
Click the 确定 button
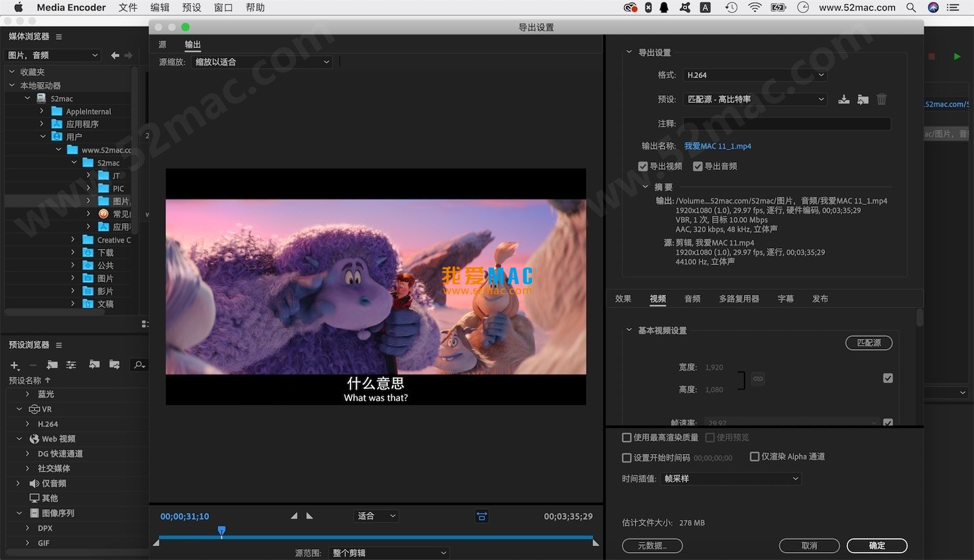pos(877,546)
